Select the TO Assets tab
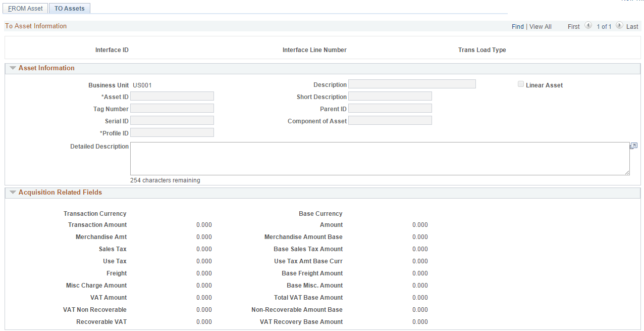This screenshot has width=644, height=331. (x=69, y=8)
